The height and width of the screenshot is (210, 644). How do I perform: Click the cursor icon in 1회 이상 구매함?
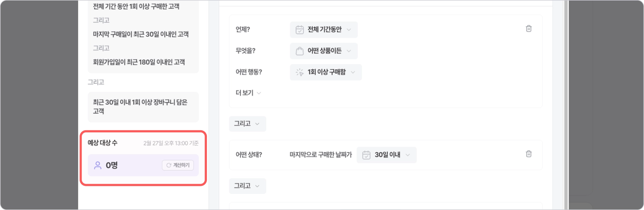coord(299,72)
